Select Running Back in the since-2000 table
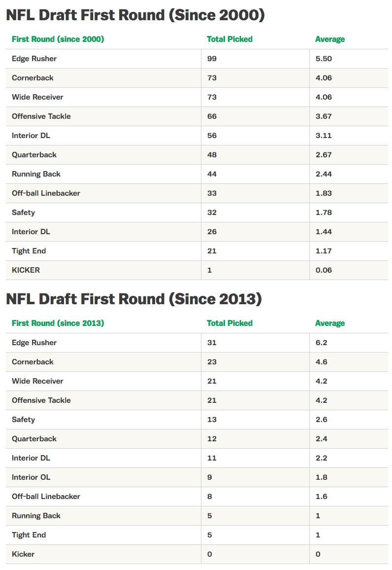 (36, 174)
